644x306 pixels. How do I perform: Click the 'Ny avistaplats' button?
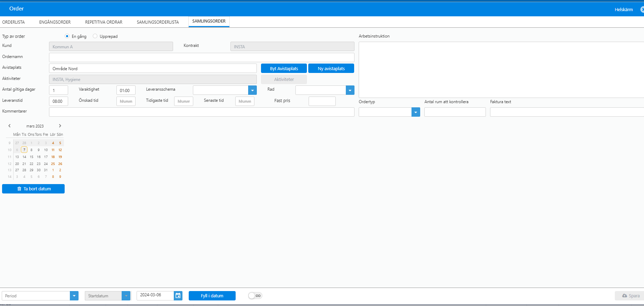[x=331, y=68]
